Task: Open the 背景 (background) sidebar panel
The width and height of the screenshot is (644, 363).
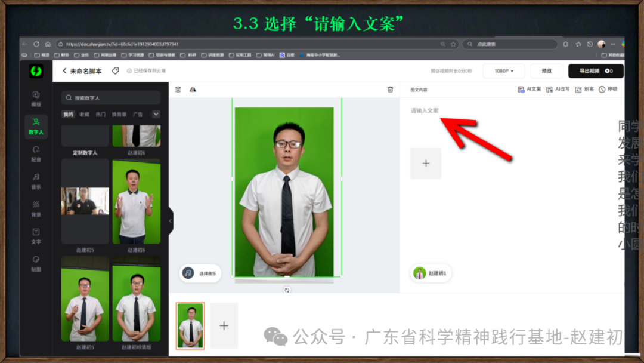Action: [36, 208]
